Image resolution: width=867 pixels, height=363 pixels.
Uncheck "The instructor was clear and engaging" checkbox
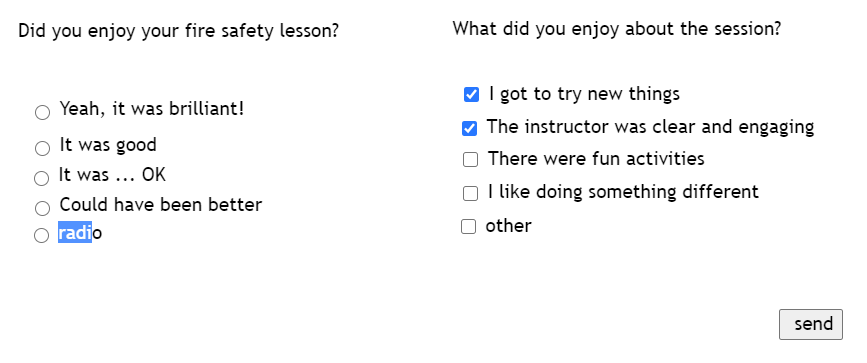click(x=469, y=129)
